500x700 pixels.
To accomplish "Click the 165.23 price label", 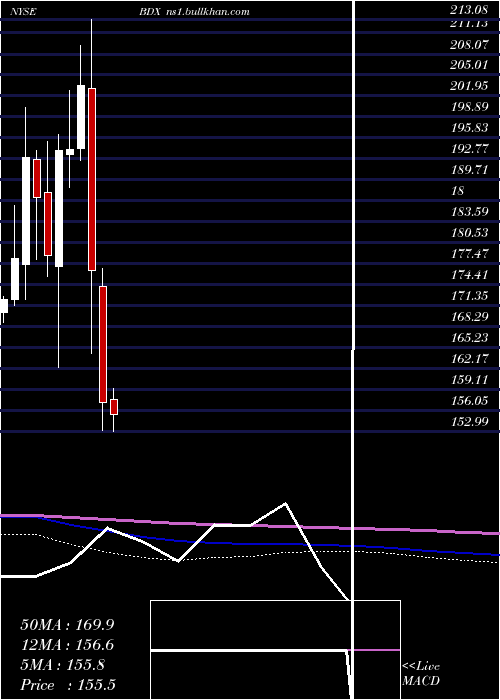I will click(x=469, y=338).
